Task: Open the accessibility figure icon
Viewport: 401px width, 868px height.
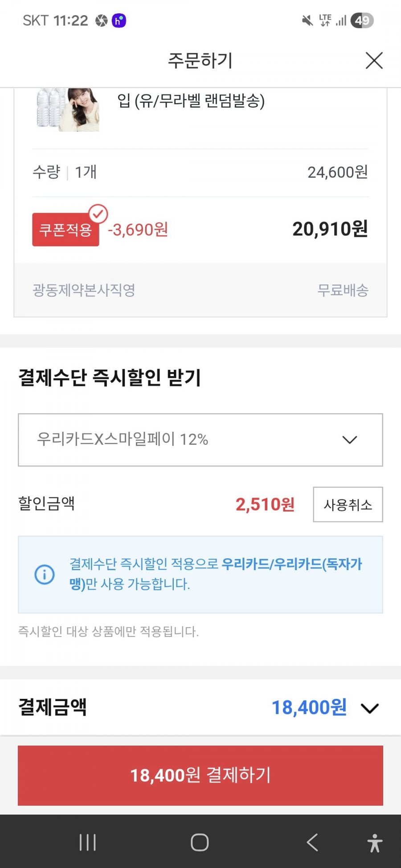Action: click(x=375, y=843)
